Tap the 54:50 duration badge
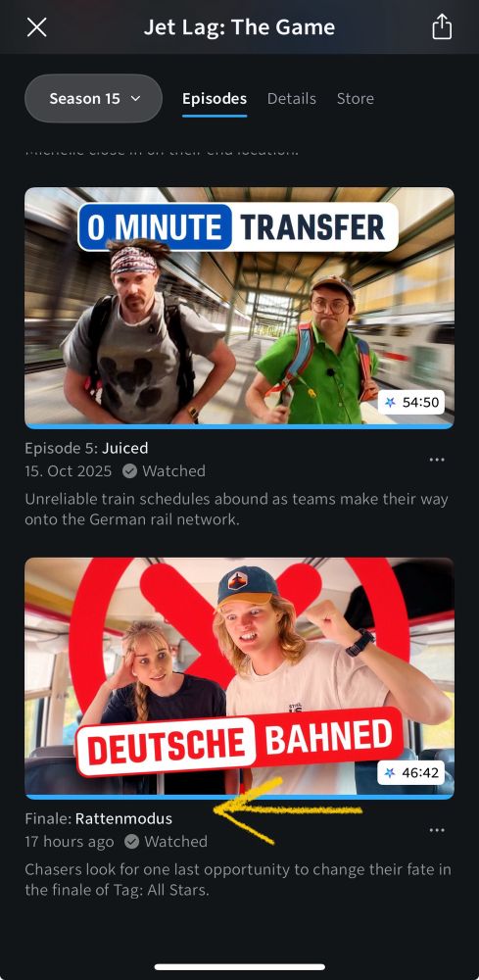479x980 pixels. 411,403
